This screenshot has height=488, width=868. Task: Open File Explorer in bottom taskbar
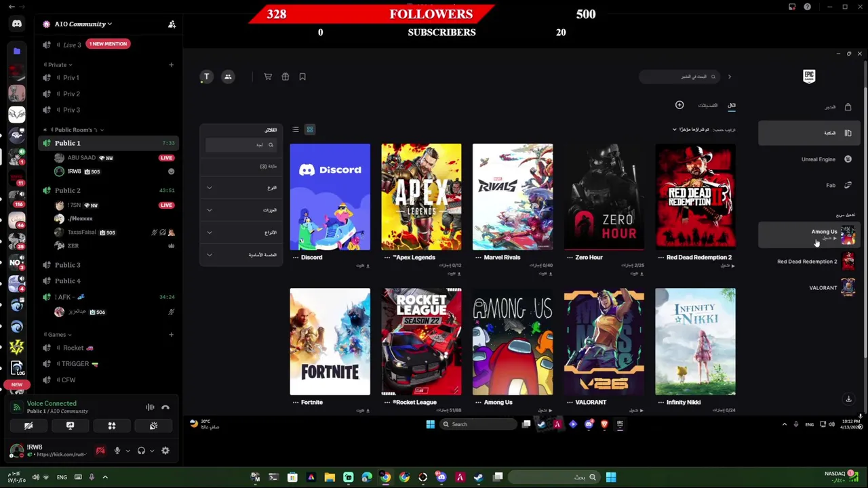pos(330,477)
